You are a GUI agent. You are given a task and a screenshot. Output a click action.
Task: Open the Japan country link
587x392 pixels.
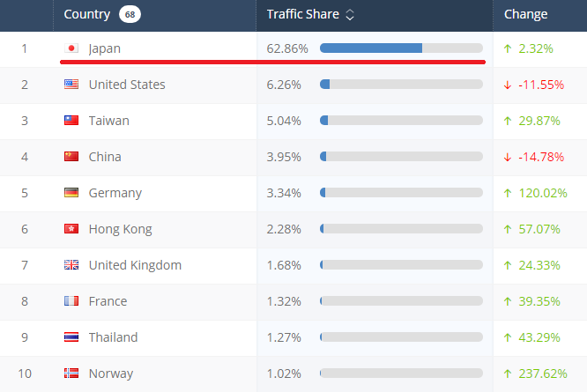(105, 48)
